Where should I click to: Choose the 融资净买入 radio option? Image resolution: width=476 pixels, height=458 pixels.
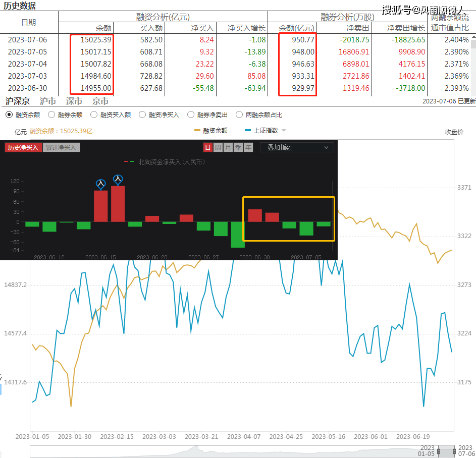pos(142,115)
